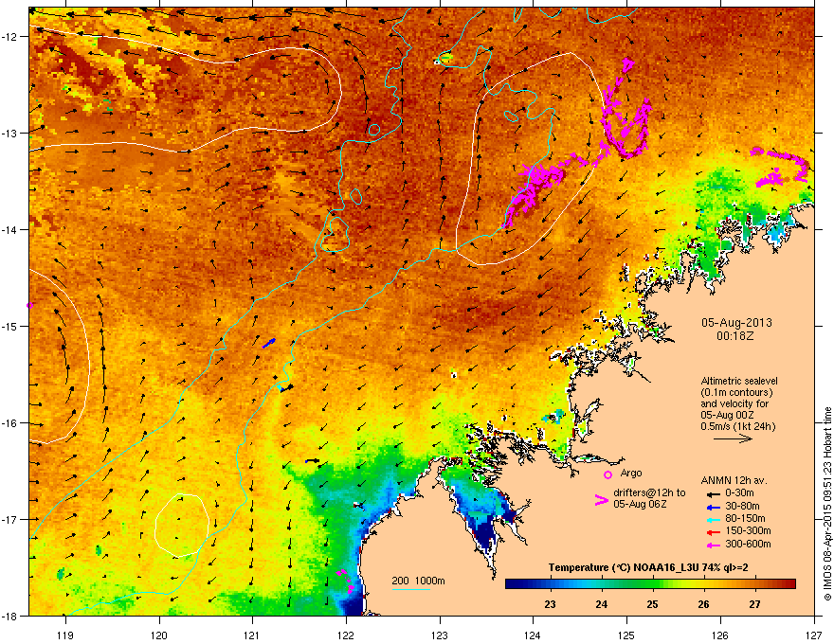Image resolution: width=834 pixels, height=644 pixels.
Task: Click the Temperature NOAA16_L3U colorbar title
Action: click(648, 568)
